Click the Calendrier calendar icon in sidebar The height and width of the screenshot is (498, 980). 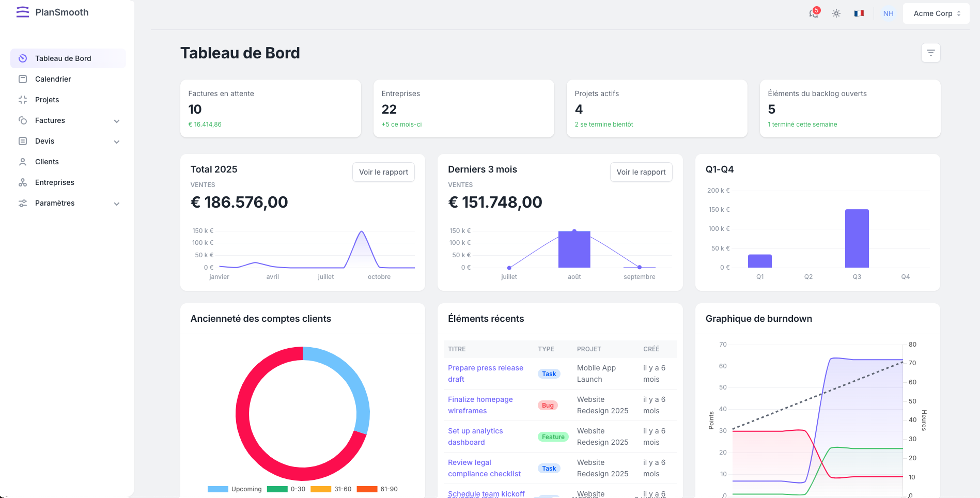pos(23,79)
